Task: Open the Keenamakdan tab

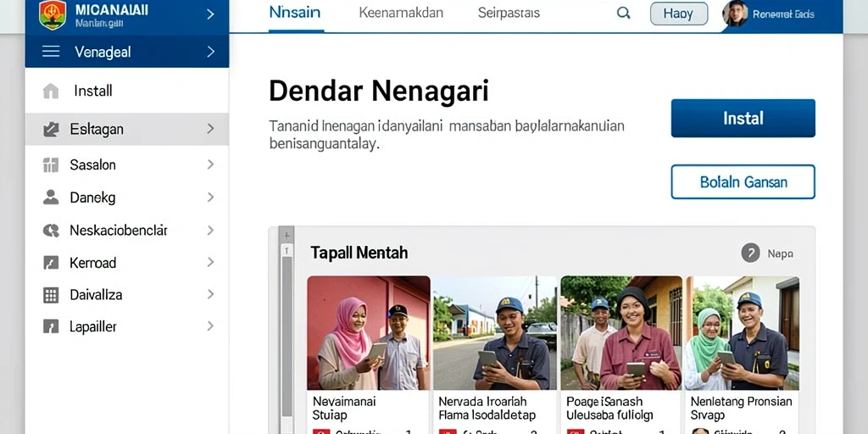Action: point(401,13)
